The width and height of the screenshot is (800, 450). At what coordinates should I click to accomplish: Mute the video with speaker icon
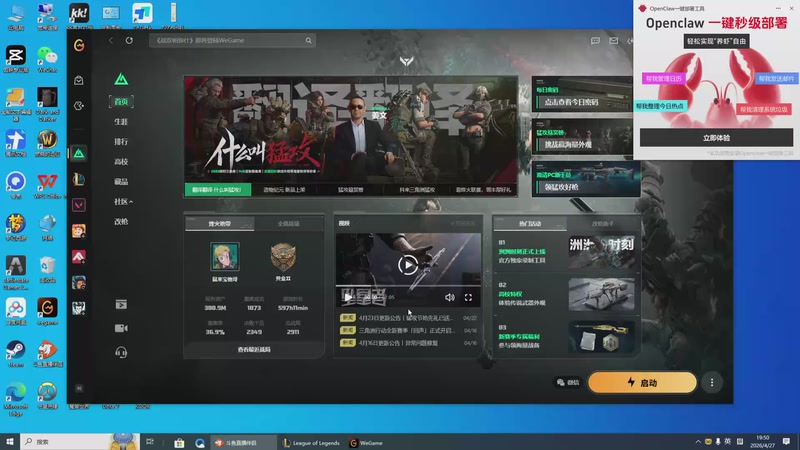449,297
